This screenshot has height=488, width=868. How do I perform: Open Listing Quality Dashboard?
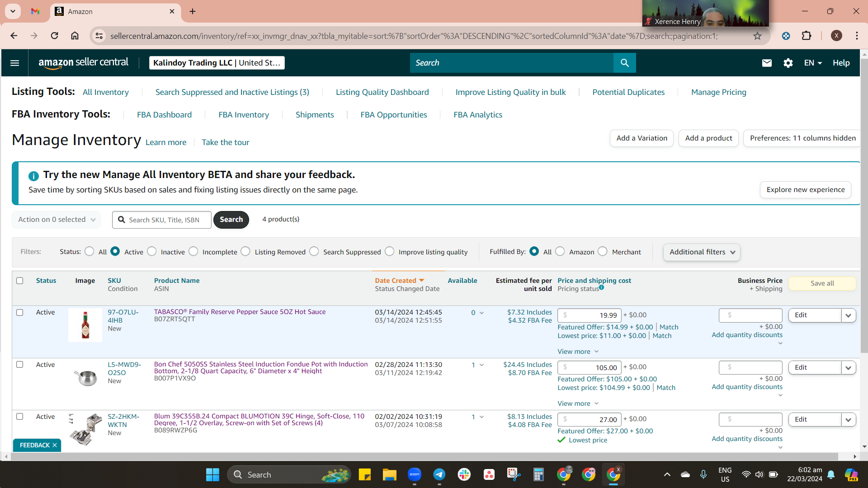382,92
